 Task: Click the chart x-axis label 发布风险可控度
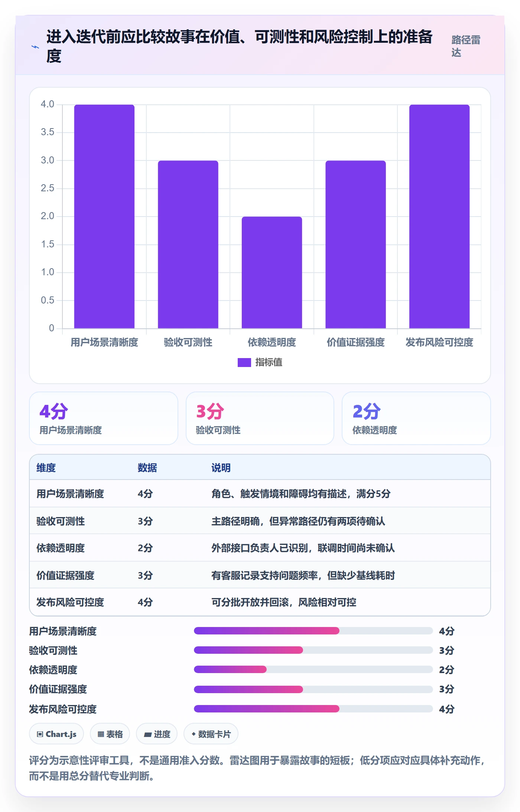pos(439,342)
